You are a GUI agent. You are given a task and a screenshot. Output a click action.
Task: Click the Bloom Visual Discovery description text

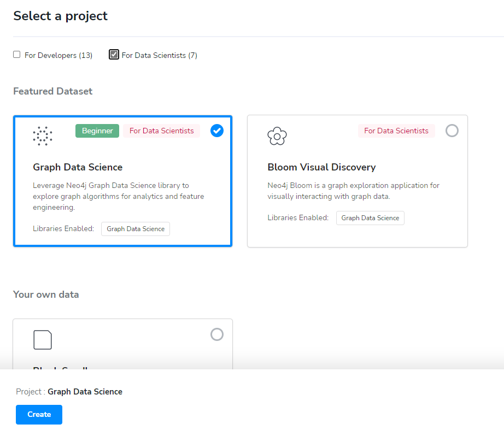353,191
